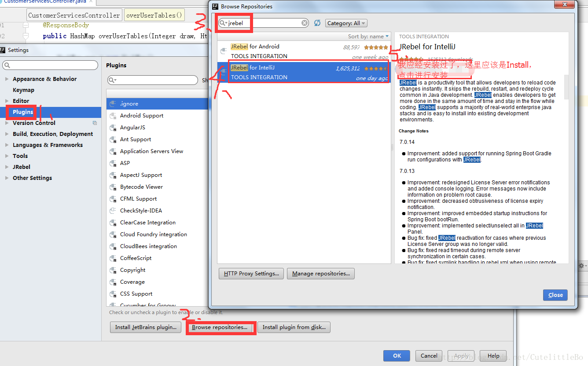Image resolution: width=588 pixels, height=366 pixels.
Task: Click the Settings search field in the sidebar
Action: pos(50,66)
